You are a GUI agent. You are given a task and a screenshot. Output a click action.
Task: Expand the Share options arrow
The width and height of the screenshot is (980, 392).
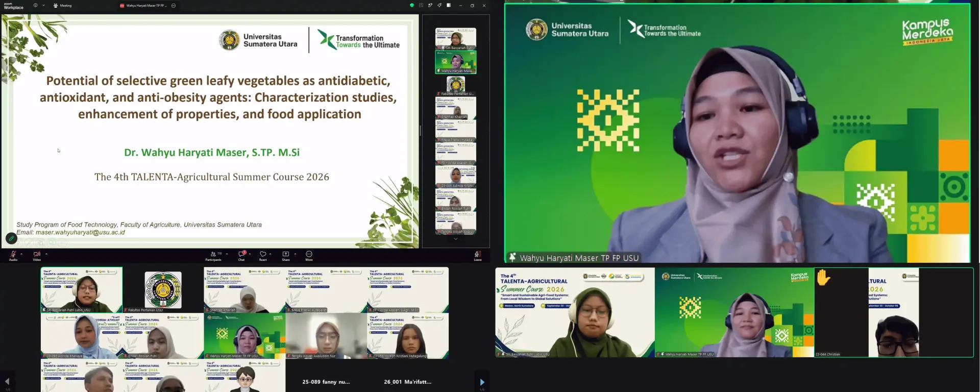tap(295, 254)
